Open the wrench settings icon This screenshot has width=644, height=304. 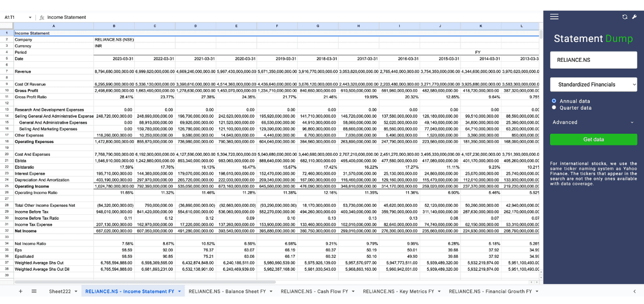(634, 17)
